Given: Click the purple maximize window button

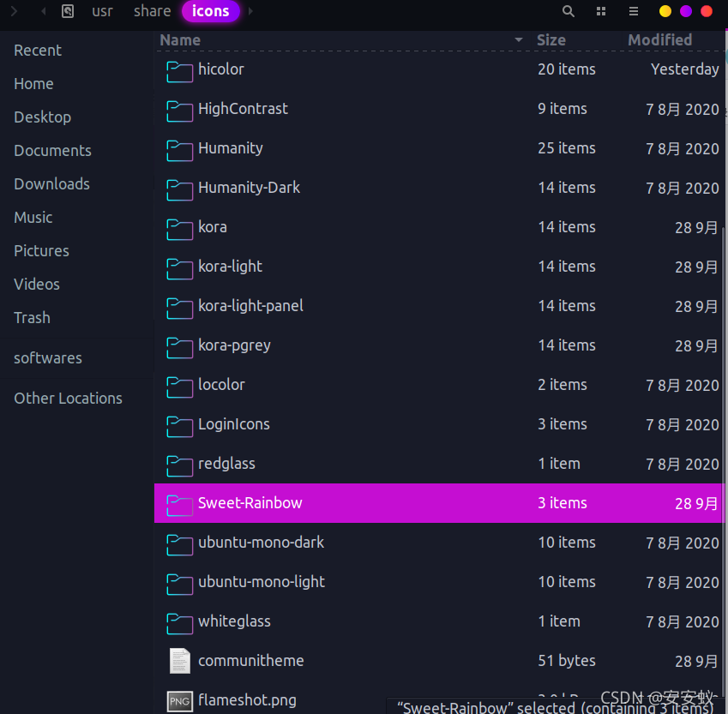Looking at the screenshot, I should click(686, 11).
